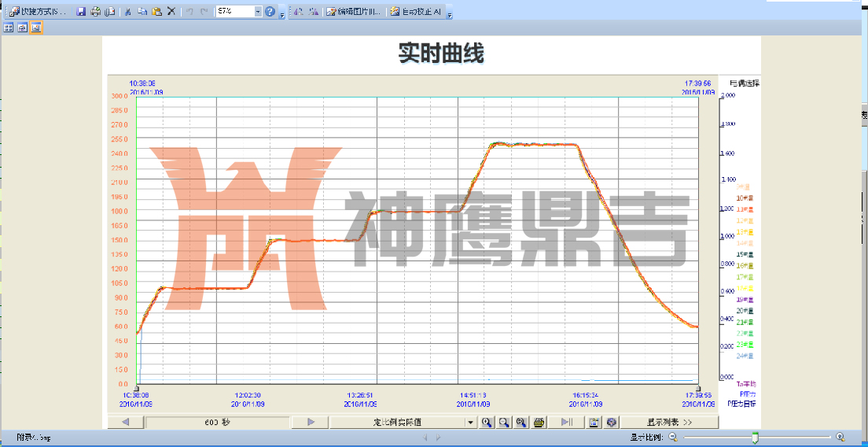The image size is (868, 447).
Task: Expand the first toolbar overflow options arrow
Action: pyautogui.click(x=281, y=14)
